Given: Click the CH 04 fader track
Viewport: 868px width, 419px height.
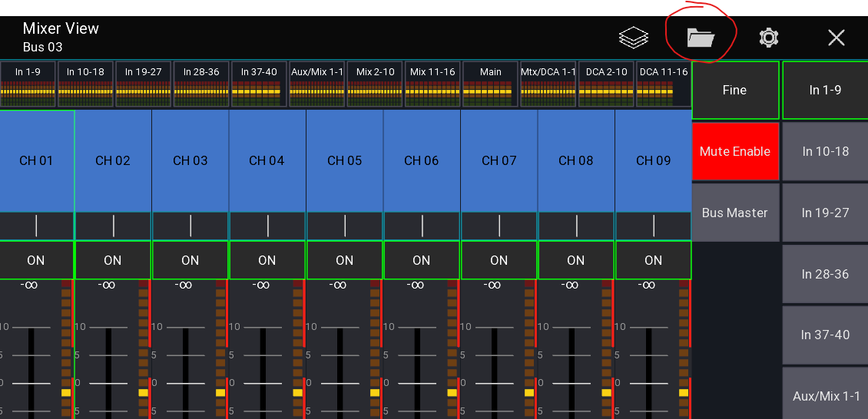Looking at the screenshot, I should click(263, 373).
